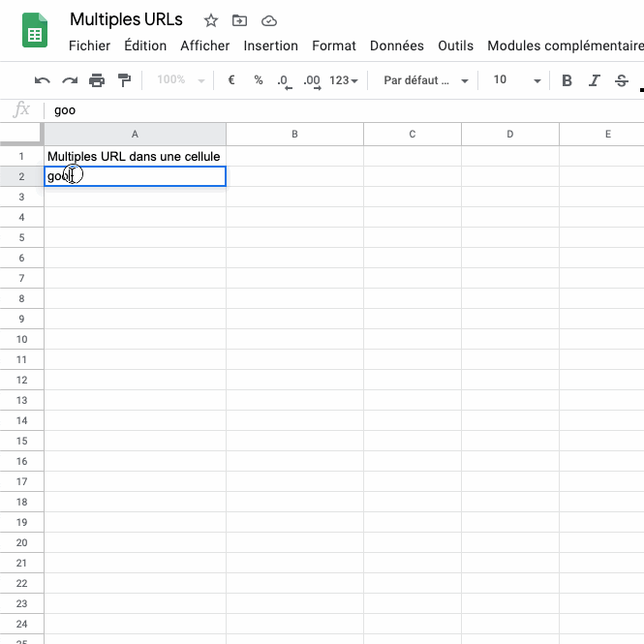Format as euro currency

(x=231, y=79)
